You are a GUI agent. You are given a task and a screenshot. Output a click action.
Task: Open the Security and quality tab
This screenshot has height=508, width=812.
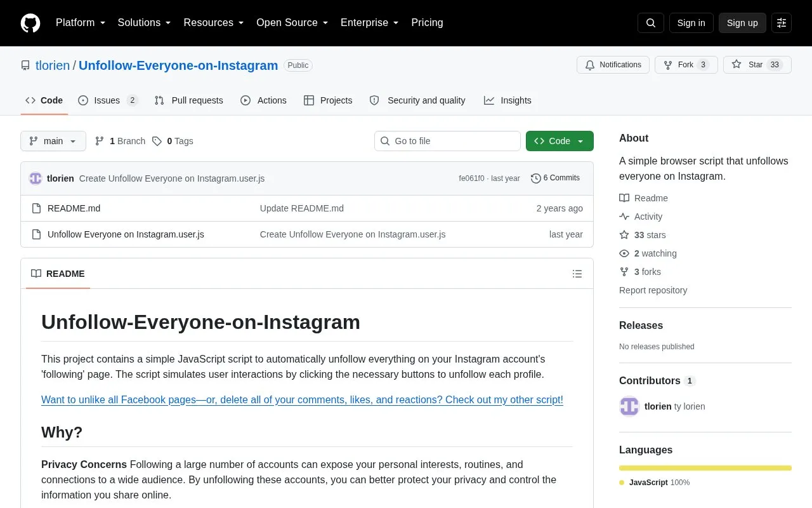point(417,100)
